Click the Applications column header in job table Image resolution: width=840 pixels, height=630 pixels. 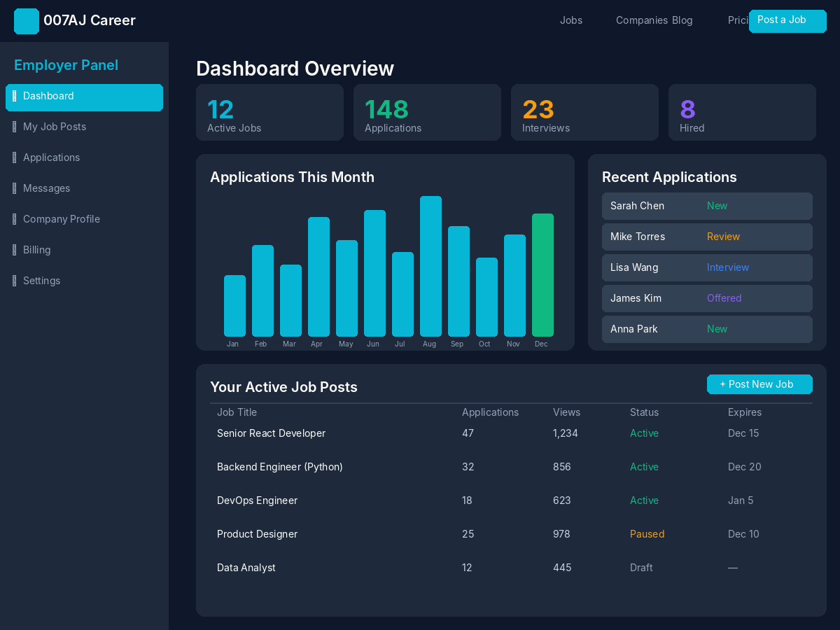490,412
